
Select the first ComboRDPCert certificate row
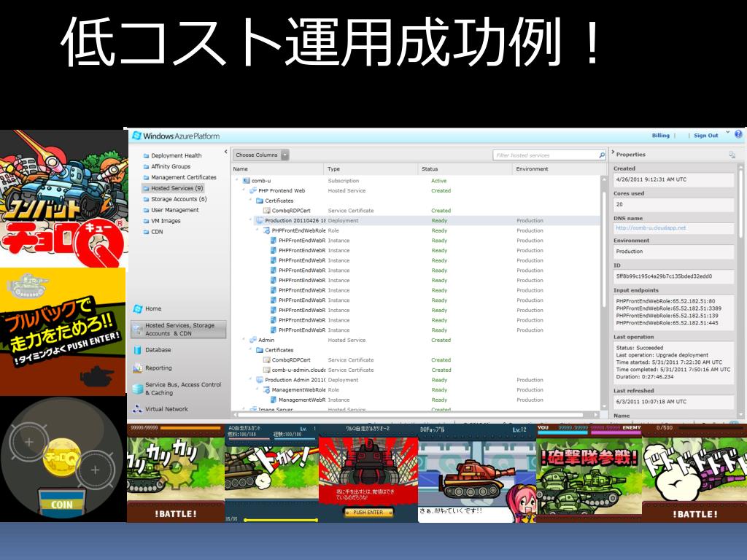(x=415, y=211)
